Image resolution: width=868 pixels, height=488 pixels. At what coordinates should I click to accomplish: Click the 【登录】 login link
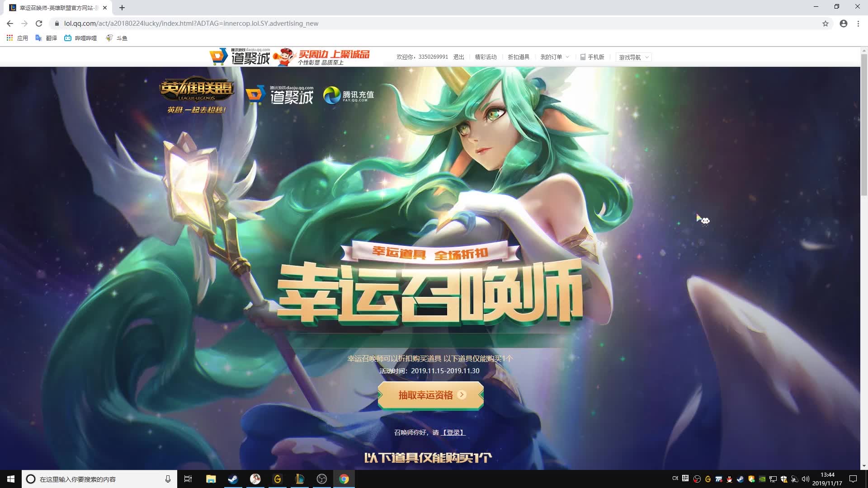tap(453, 432)
